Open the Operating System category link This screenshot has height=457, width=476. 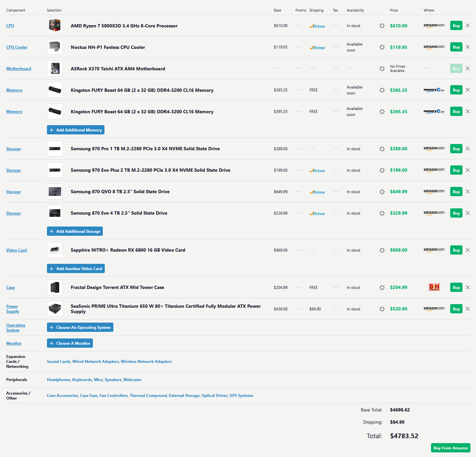click(16, 328)
